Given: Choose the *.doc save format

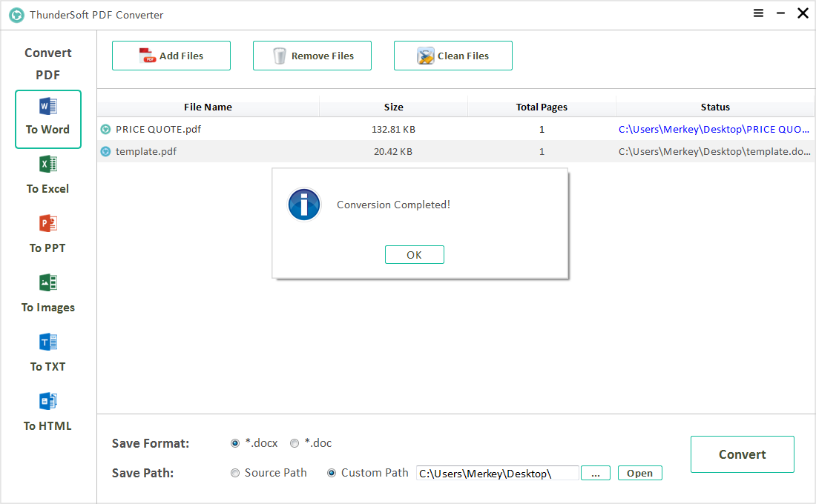Looking at the screenshot, I should (295, 443).
